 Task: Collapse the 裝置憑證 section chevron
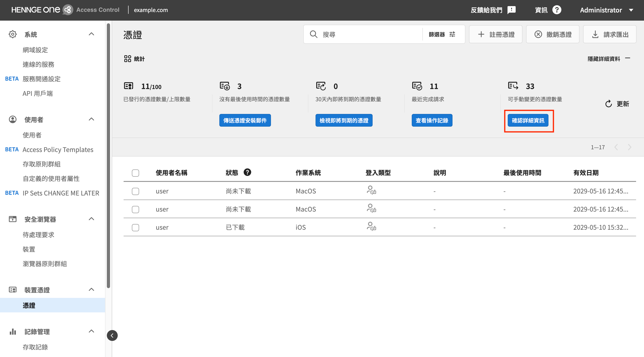click(x=91, y=289)
